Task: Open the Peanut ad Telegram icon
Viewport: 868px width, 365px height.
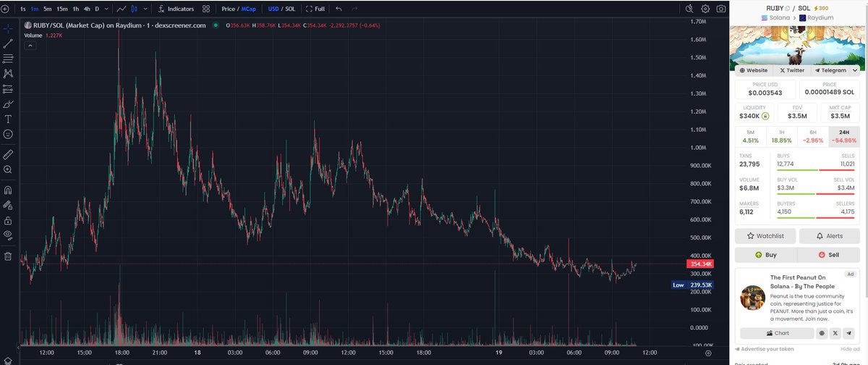Action: pos(848,333)
